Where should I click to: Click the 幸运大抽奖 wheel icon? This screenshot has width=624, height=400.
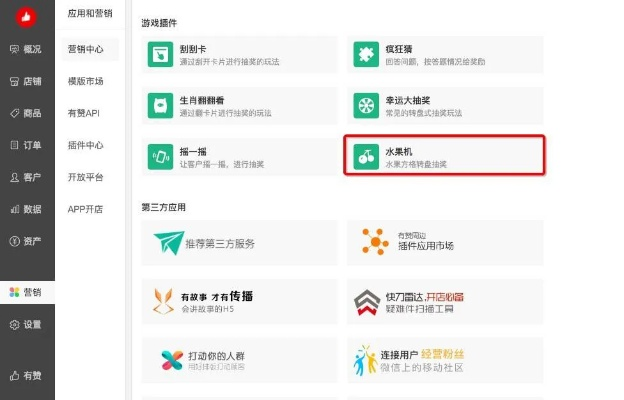click(x=366, y=105)
